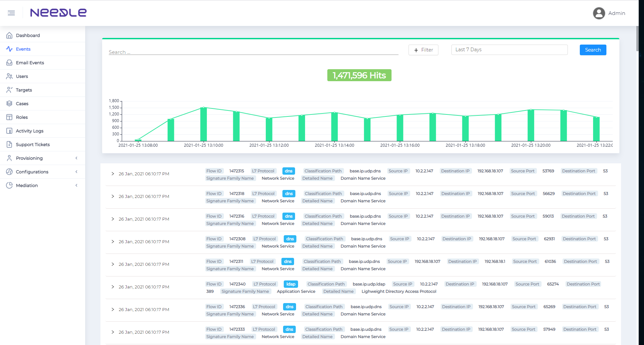Viewport: 644px width, 345px height.
Task: Open the Admin user avatar icon
Action: [x=599, y=13]
